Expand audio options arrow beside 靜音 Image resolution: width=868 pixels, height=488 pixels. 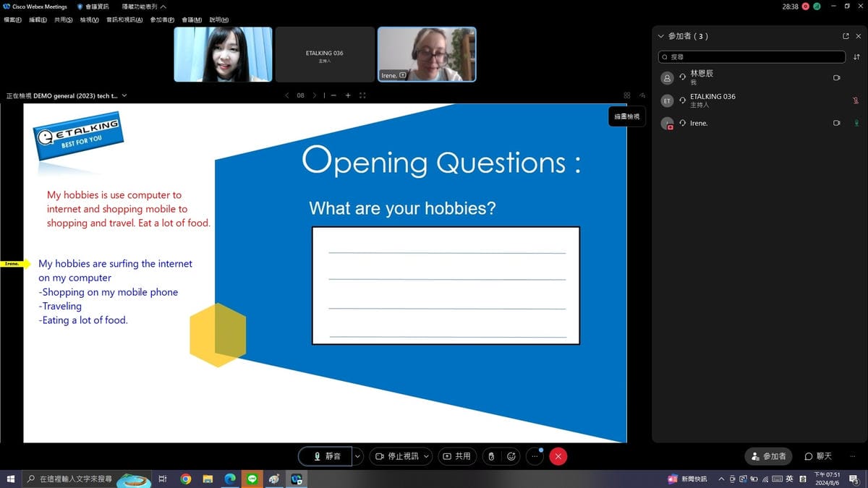pyautogui.click(x=357, y=456)
